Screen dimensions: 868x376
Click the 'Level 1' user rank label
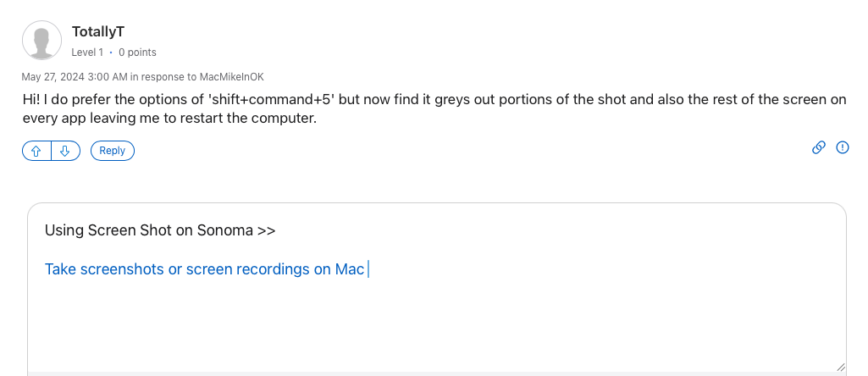pyautogui.click(x=88, y=53)
